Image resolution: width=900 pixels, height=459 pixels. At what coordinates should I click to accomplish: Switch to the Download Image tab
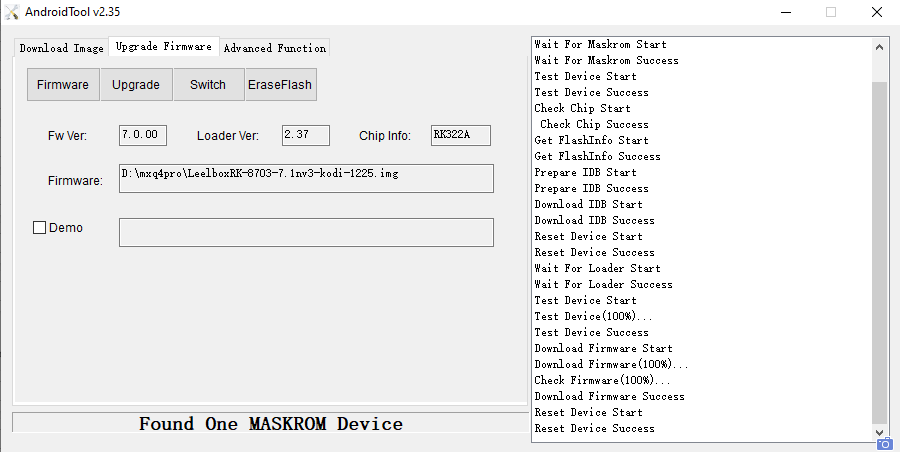click(61, 48)
